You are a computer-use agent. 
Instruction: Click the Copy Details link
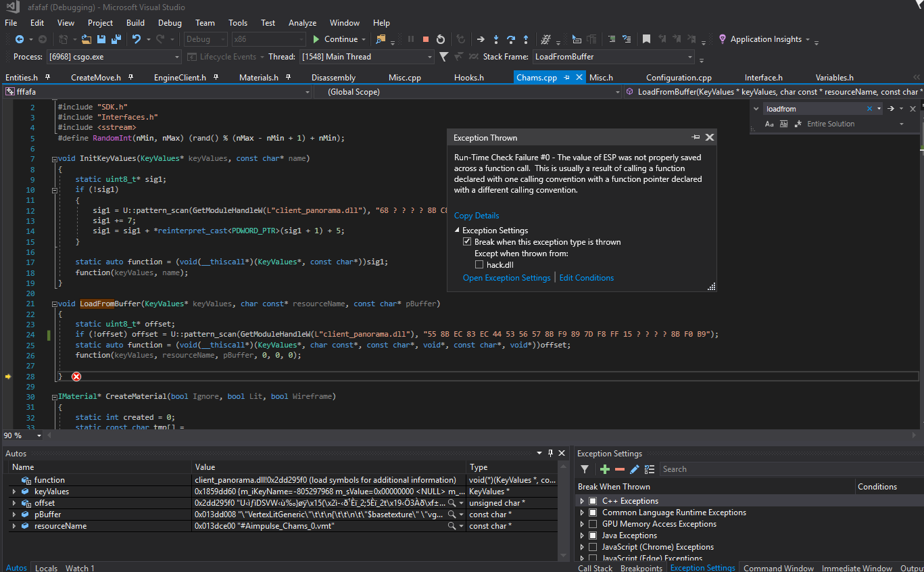pos(477,216)
